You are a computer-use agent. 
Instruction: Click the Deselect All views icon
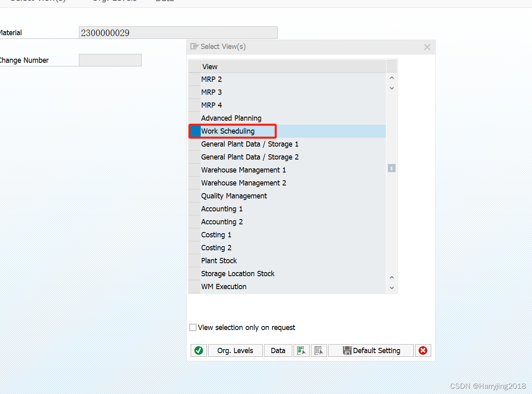[319, 350]
